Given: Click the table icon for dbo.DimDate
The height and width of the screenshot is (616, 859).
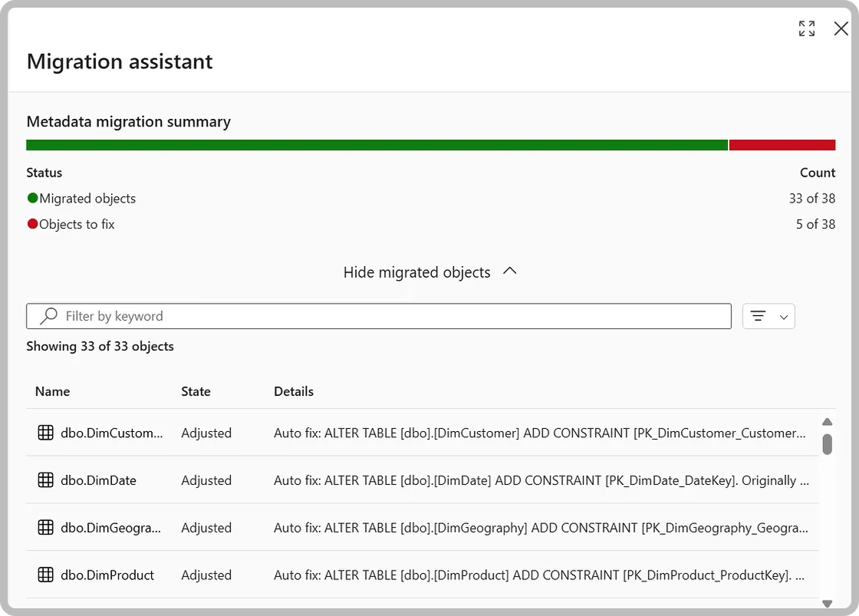Looking at the screenshot, I should (45, 480).
